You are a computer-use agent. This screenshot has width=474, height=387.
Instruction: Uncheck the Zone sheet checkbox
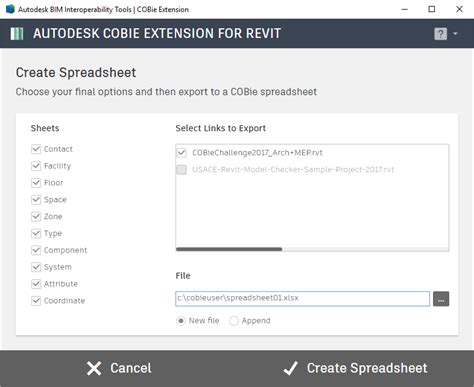(x=36, y=216)
